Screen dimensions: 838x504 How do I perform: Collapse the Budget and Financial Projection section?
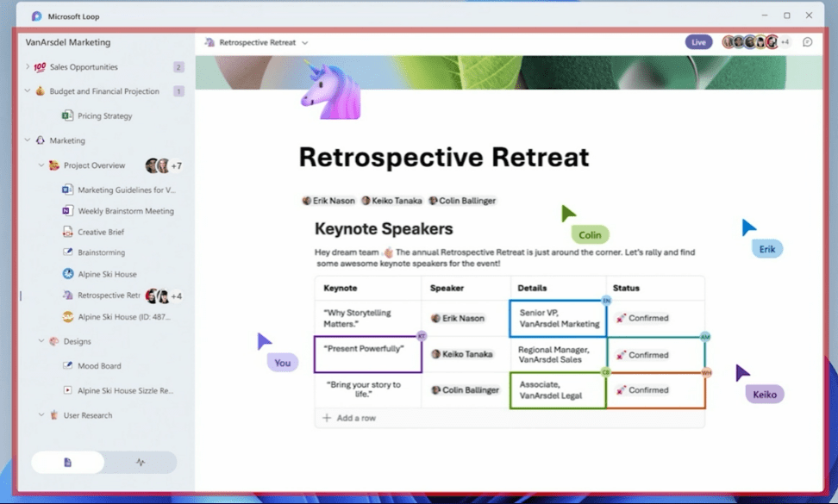pos(28,91)
